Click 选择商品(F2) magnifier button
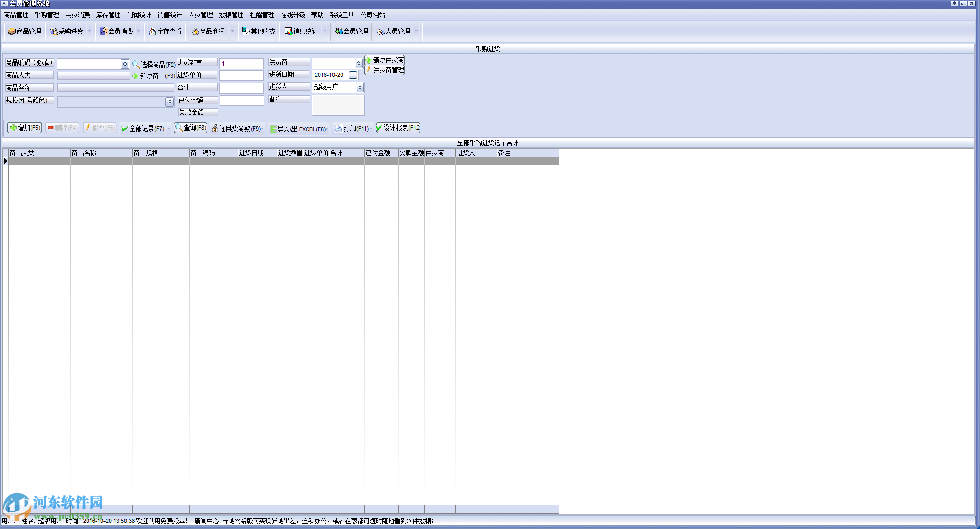Viewport: 980px width, 529px height. [x=154, y=64]
